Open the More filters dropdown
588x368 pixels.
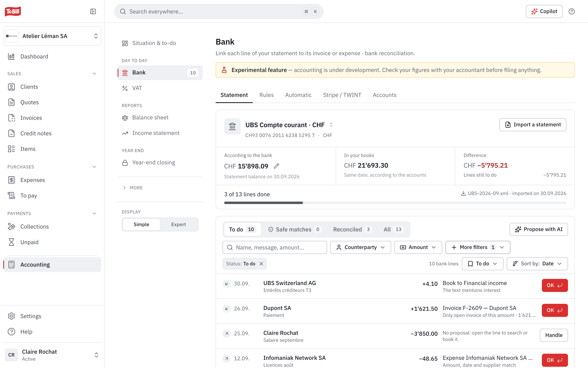pos(478,247)
